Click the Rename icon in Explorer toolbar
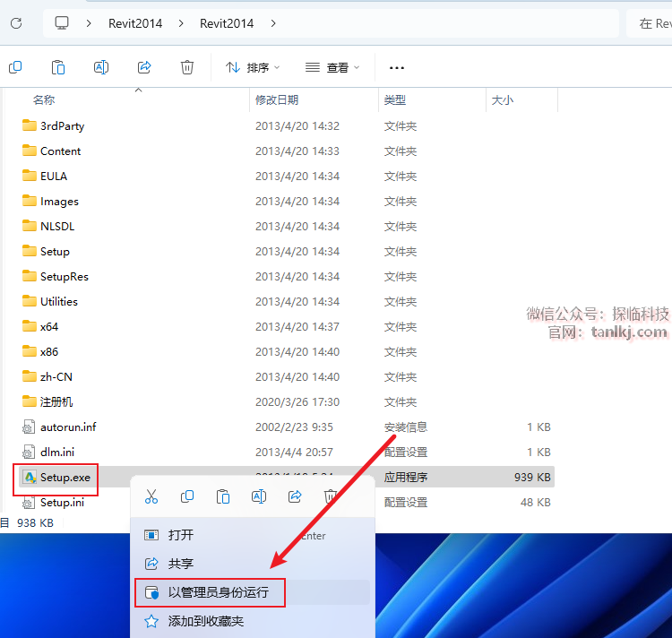The width and height of the screenshot is (672, 638). click(101, 67)
